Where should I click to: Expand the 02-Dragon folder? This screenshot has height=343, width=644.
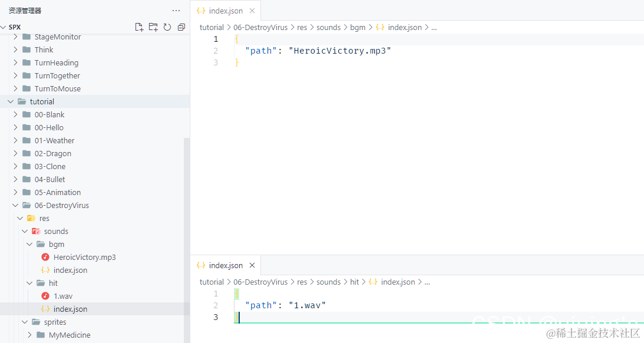[15, 154]
